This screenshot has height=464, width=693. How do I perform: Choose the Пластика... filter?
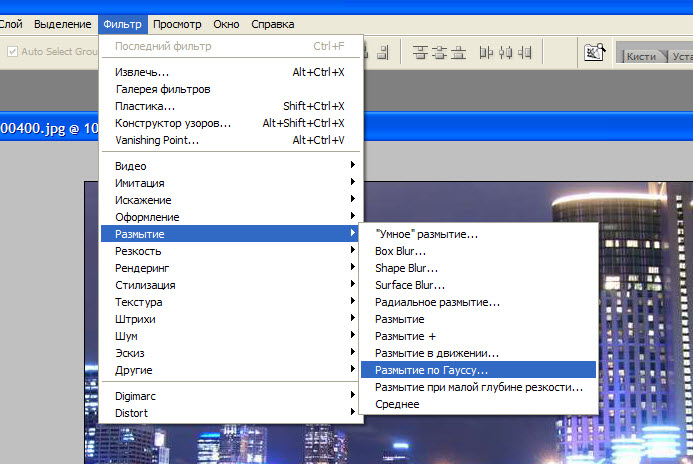[230, 106]
